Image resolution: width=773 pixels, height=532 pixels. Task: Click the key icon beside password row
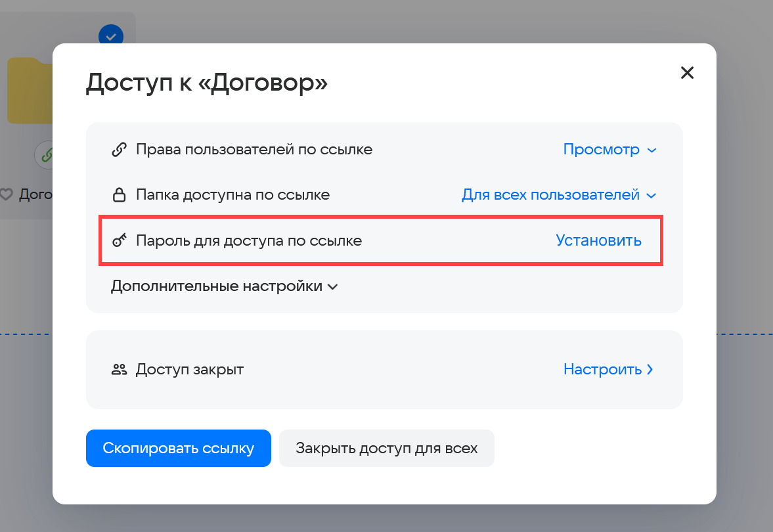click(119, 241)
